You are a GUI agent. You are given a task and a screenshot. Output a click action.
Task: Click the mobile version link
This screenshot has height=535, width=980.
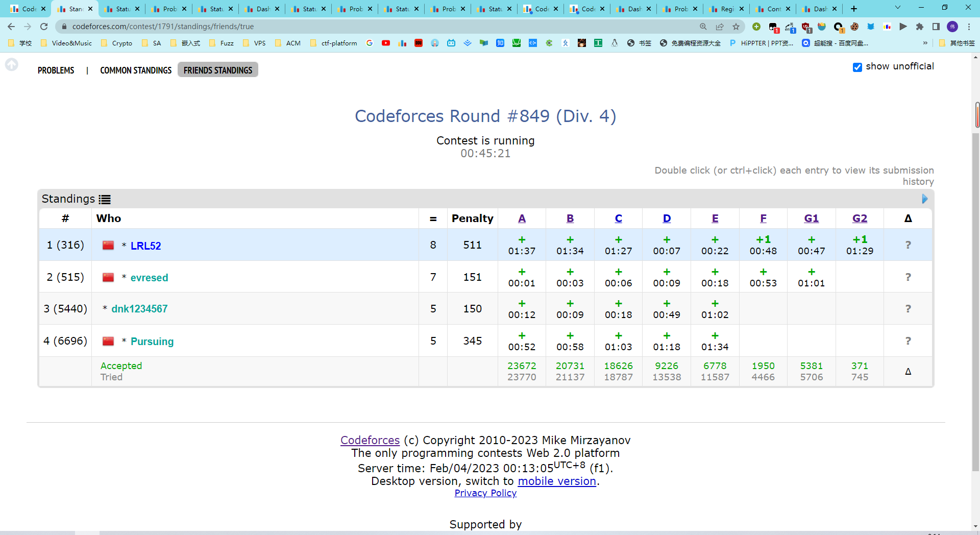(557, 481)
